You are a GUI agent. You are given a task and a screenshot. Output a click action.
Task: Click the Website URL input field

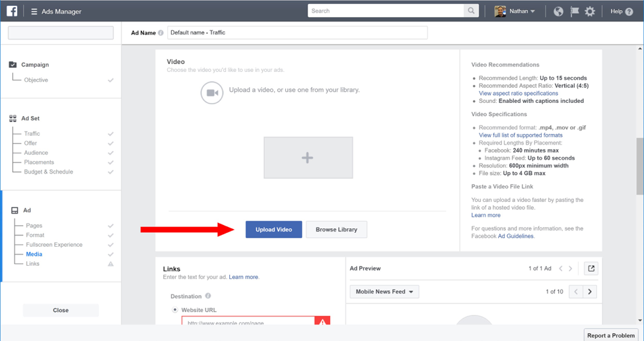(x=248, y=321)
